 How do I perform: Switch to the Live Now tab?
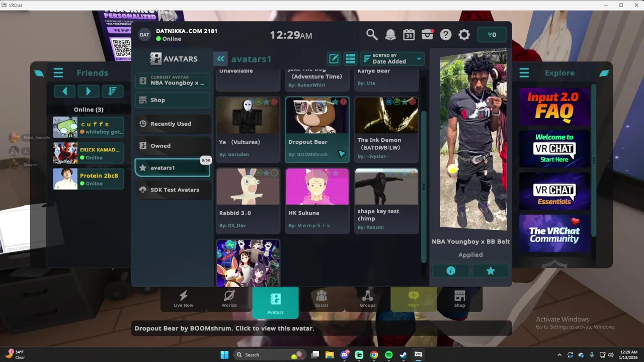(183, 299)
